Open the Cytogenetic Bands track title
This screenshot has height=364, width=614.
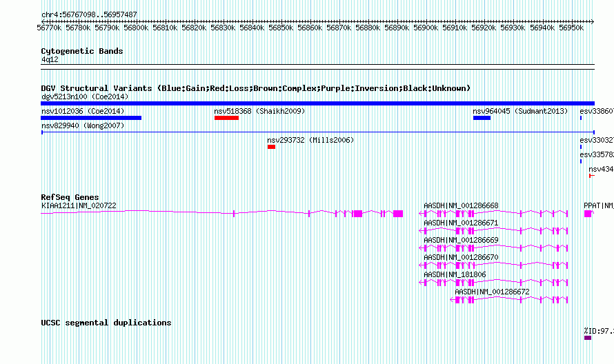(x=82, y=51)
